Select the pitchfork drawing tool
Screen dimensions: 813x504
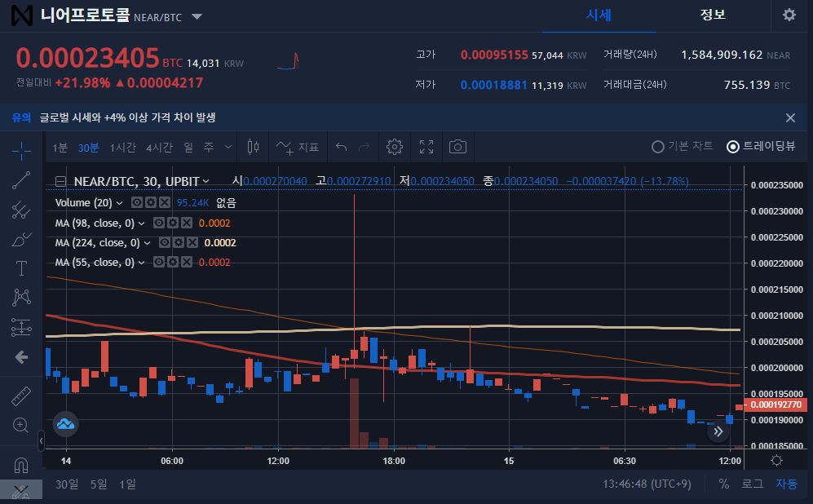point(21,210)
